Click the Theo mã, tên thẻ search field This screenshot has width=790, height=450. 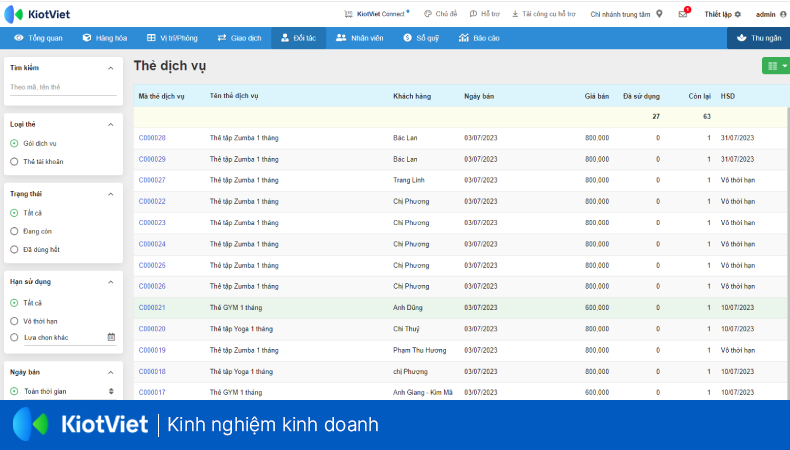[x=63, y=87]
